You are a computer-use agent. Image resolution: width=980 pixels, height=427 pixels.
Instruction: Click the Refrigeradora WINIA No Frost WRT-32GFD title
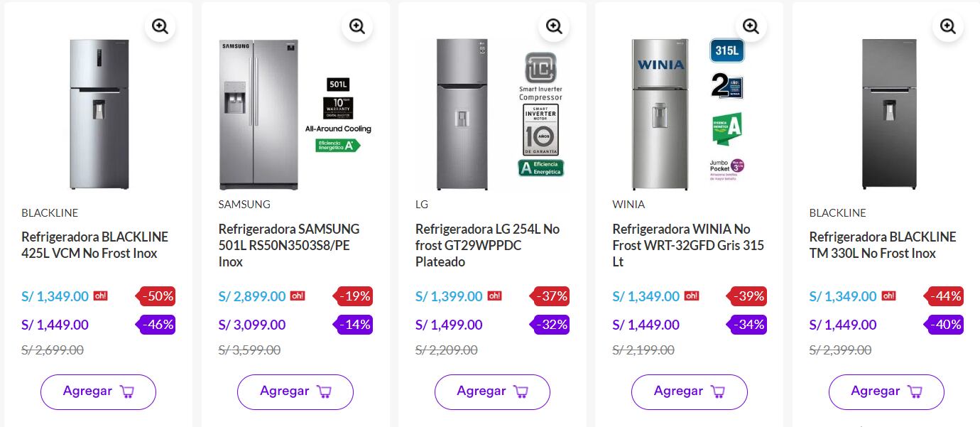(687, 245)
